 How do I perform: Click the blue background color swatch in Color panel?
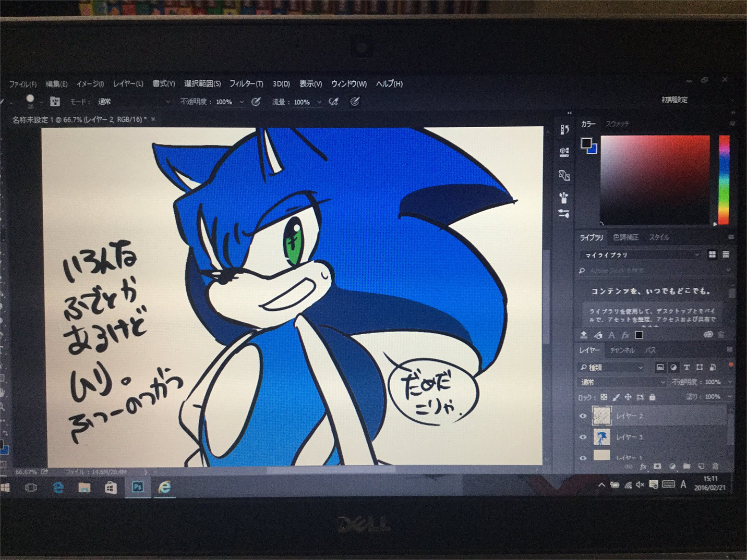pos(593,150)
